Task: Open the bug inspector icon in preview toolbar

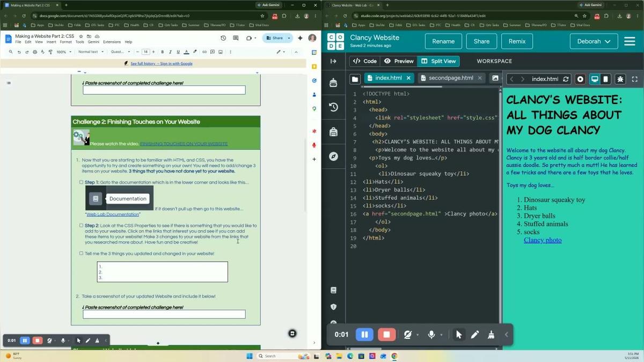Action: [620, 79]
